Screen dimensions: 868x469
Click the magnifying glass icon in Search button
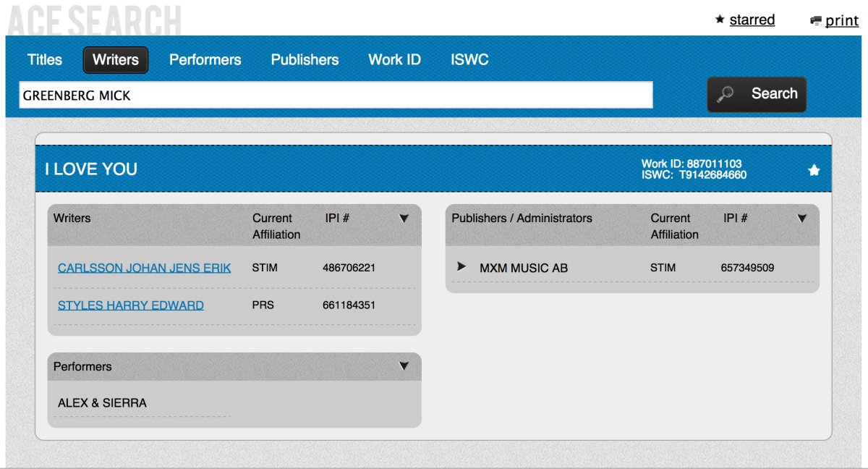[x=726, y=94]
